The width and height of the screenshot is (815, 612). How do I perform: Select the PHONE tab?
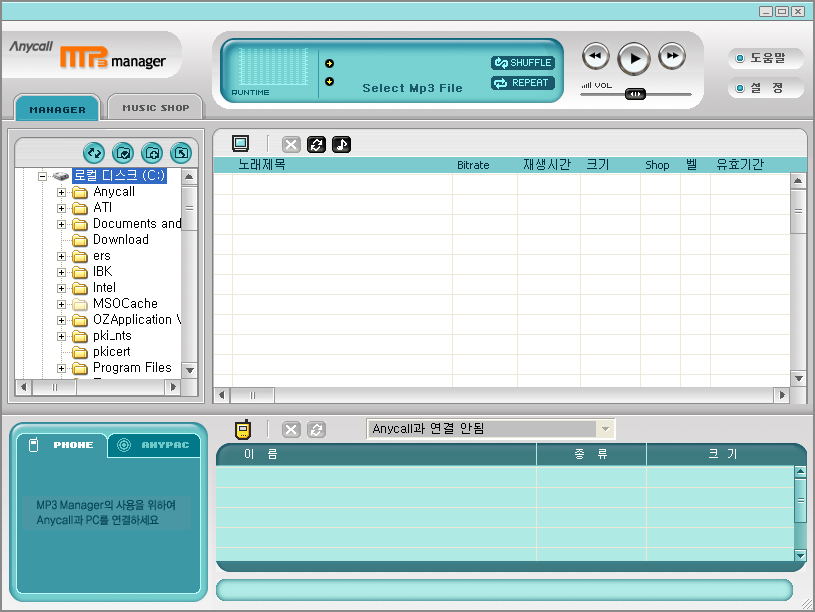[x=62, y=445]
